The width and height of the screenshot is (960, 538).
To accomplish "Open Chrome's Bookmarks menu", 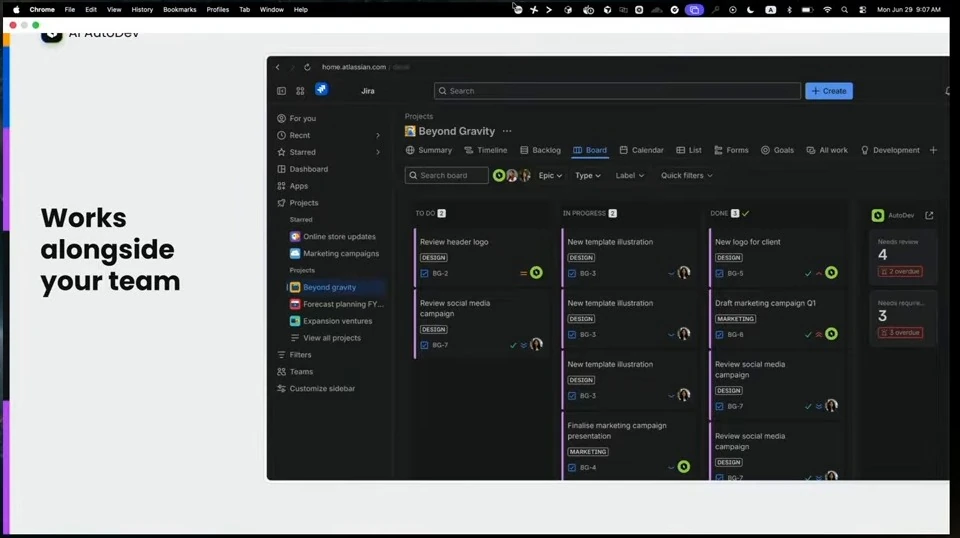I will click(x=179, y=10).
